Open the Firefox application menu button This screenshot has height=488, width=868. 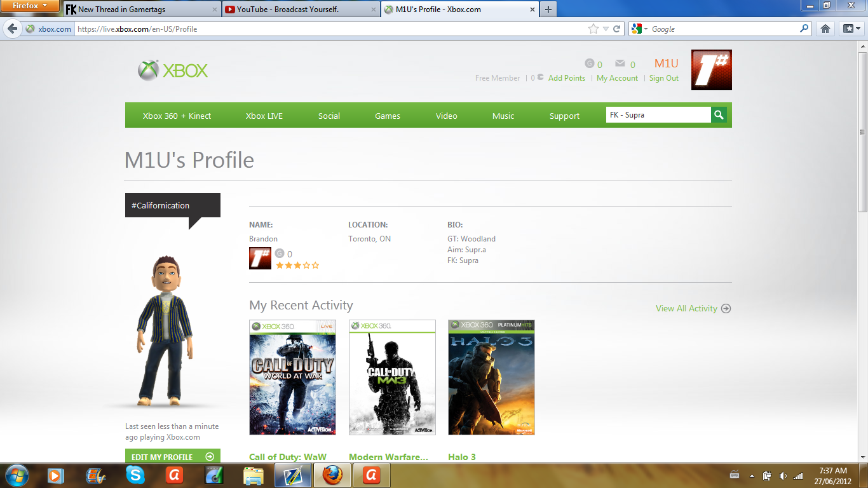pyautogui.click(x=31, y=6)
